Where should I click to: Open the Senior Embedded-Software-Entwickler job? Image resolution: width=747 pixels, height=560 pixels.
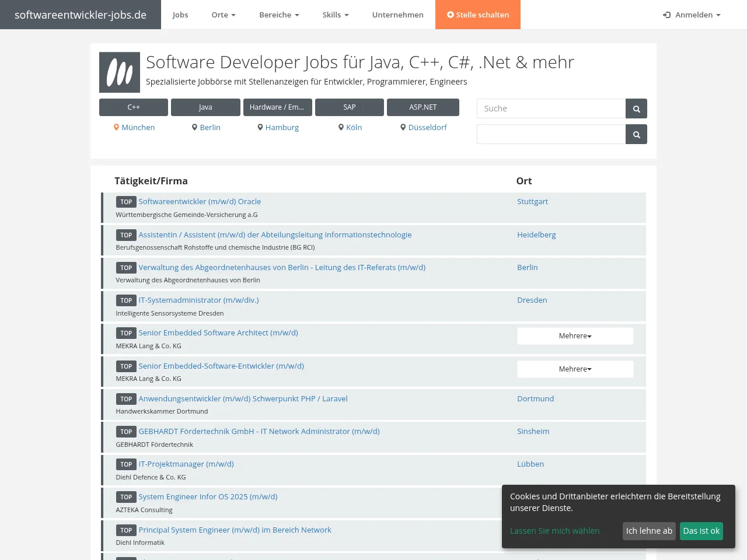[x=221, y=366]
